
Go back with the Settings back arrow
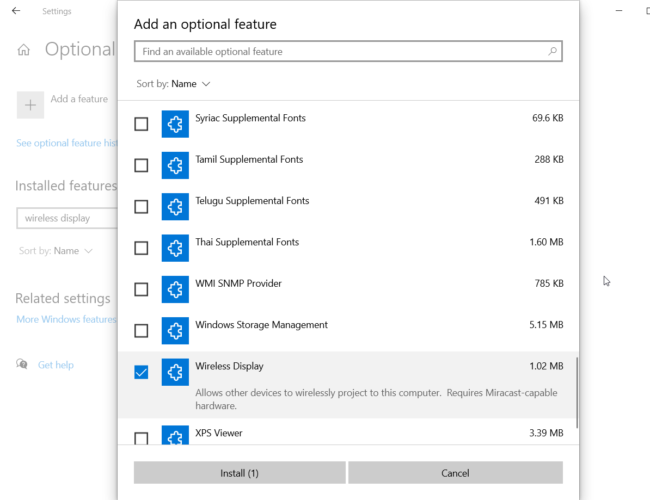[16, 11]
